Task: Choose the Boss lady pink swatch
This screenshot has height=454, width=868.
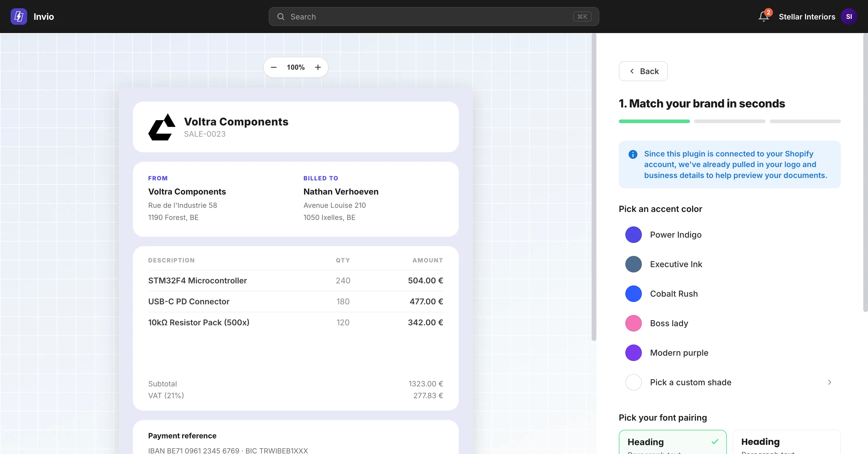Action: click(634, 323)
